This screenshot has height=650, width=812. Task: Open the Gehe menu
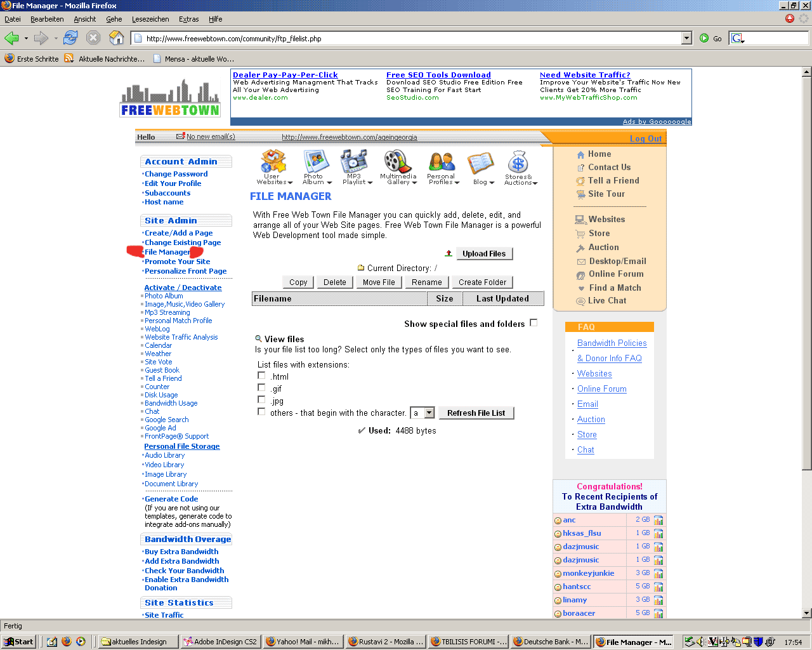coord(114,19)
